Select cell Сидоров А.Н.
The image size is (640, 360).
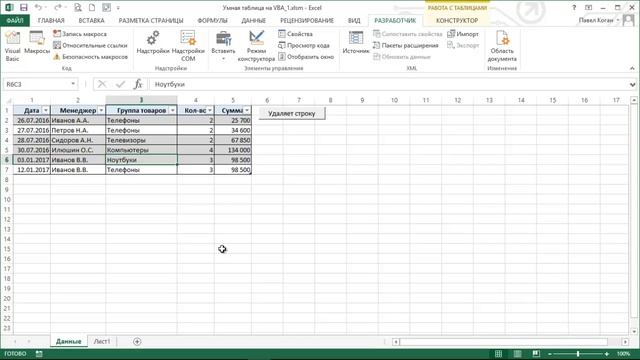point(78,140)
